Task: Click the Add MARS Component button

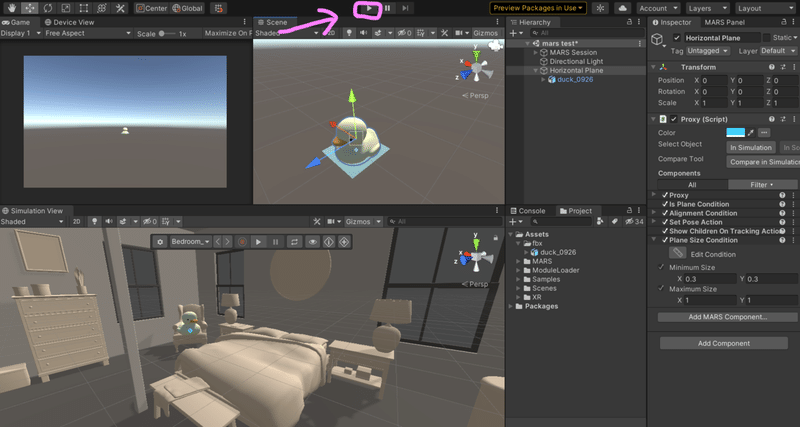Action: point(728,317)
